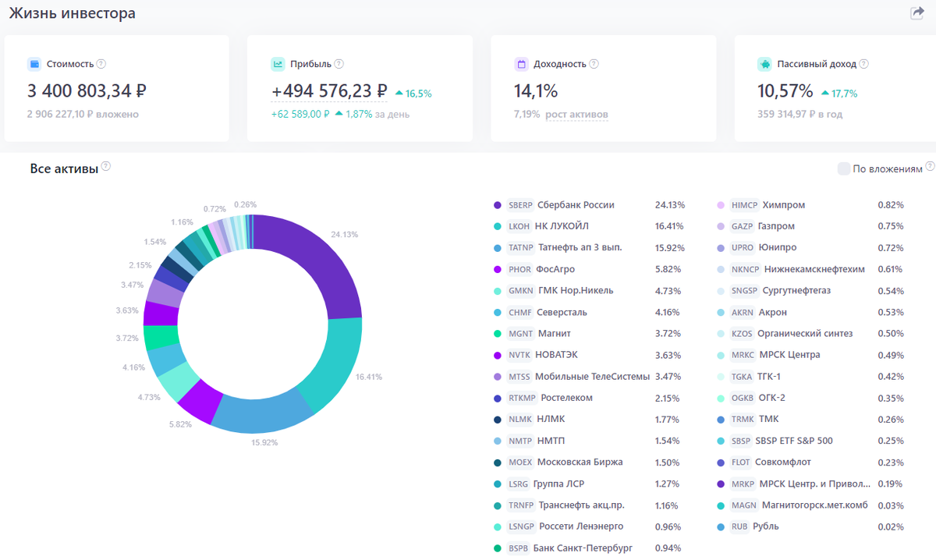Click the legend color dot for Совкомфлот
The width and height of the screenshot is (936, 560).
coord(721,463)
